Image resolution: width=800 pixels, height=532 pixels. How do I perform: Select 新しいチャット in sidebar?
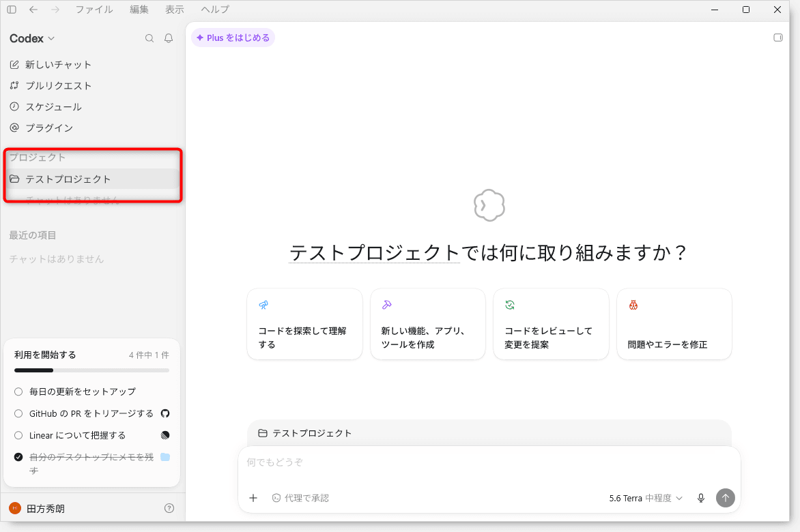(92, 65)
